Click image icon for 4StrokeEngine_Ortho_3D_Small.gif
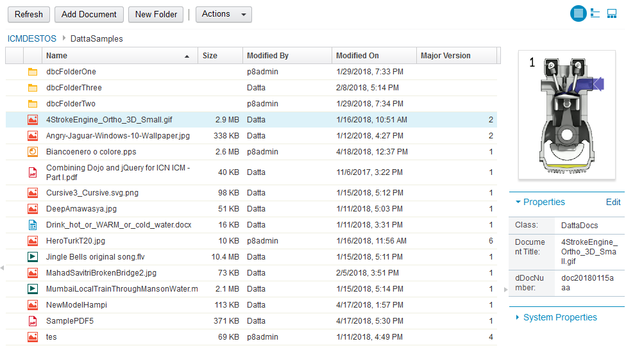This screenshot has height=364, width=626. (33, 120)
